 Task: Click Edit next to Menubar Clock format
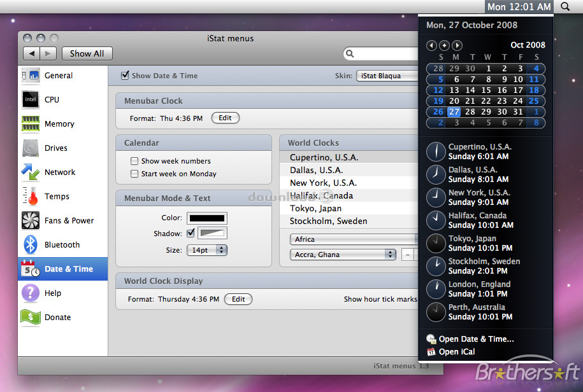click(x=225, y=118)
